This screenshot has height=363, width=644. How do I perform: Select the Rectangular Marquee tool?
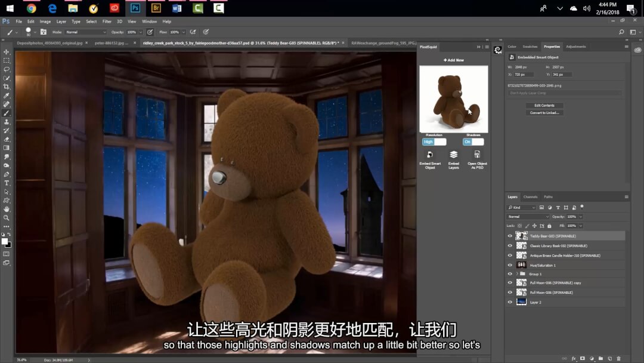pos(6,60)
